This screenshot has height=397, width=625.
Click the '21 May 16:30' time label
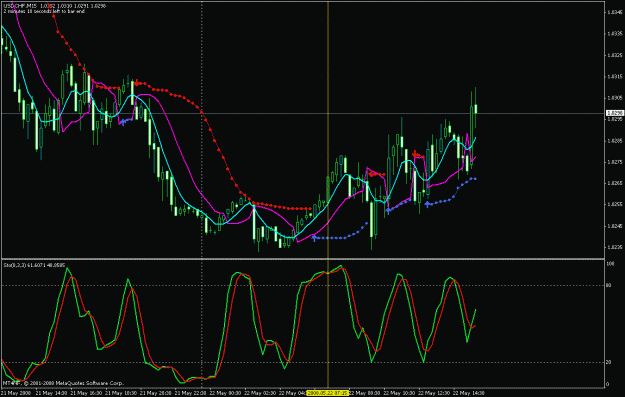coord(85,393)
